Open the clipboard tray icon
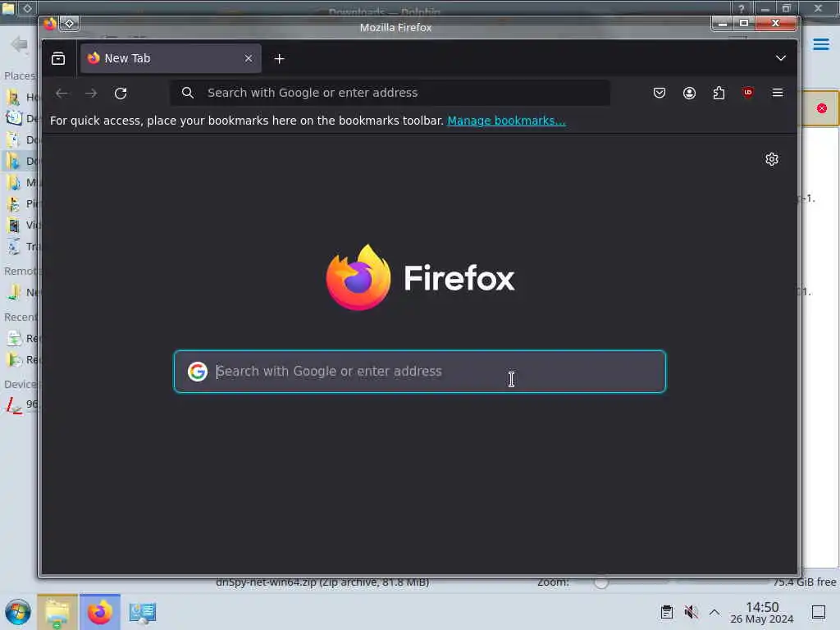Screen dimensions: 840x630 (667, 612)
